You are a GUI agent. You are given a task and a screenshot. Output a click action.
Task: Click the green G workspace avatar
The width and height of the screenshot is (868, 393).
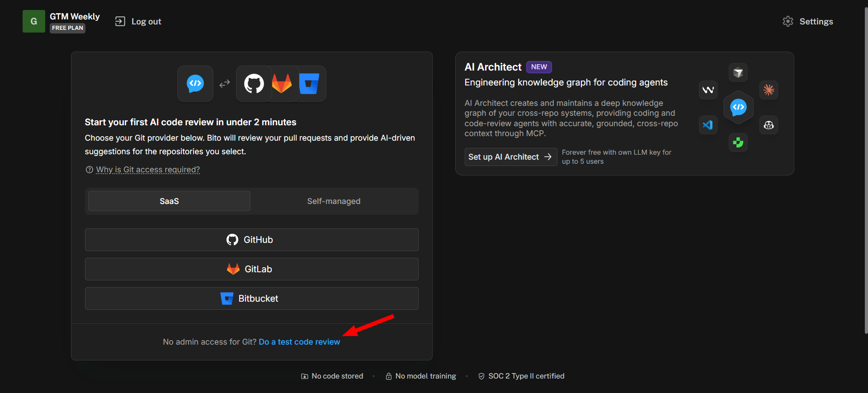34,21
